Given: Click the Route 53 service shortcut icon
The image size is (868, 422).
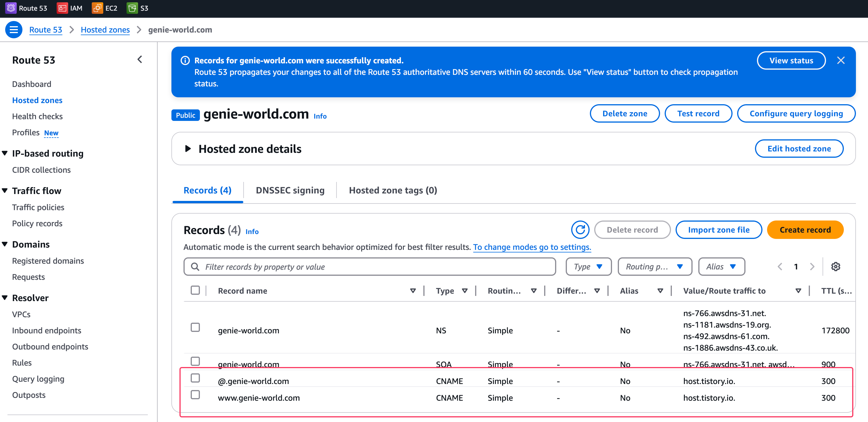Looking at the screenshot, I should (11, 8).
